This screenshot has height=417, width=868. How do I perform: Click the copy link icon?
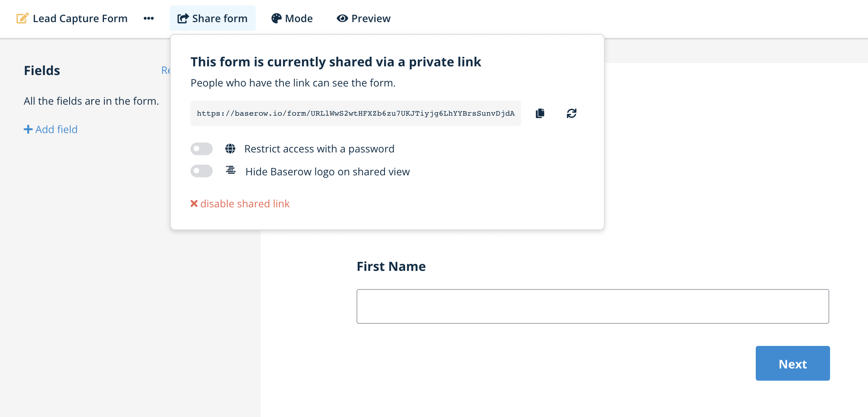coord(540,113)
